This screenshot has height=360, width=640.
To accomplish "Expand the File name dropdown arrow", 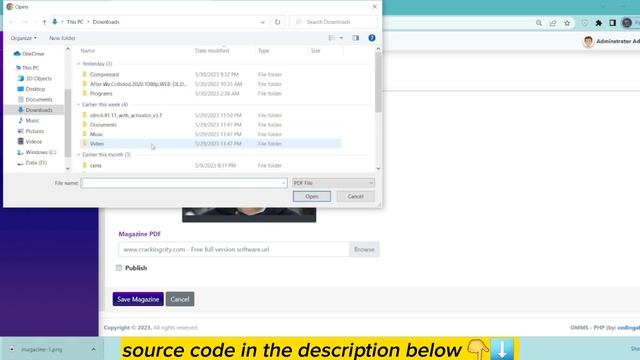I will (x=284, y=183).
